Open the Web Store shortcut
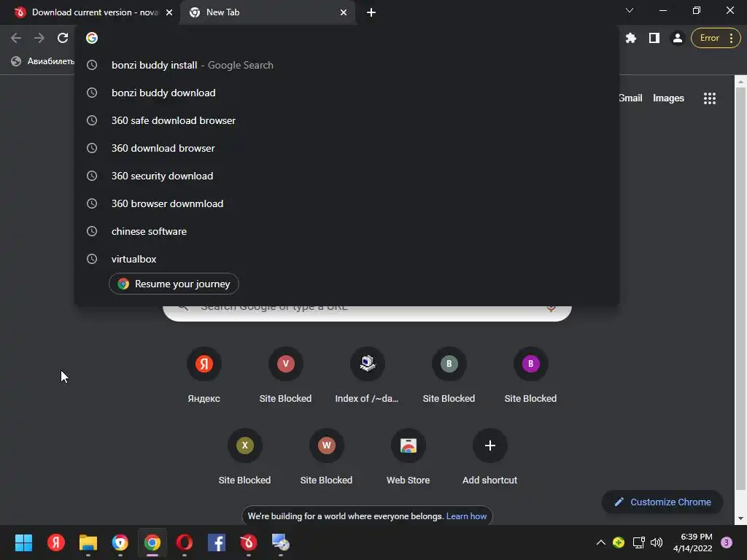The width and height of the screenshot is (747, 560). pyautogui.click(x=409, y=457)
